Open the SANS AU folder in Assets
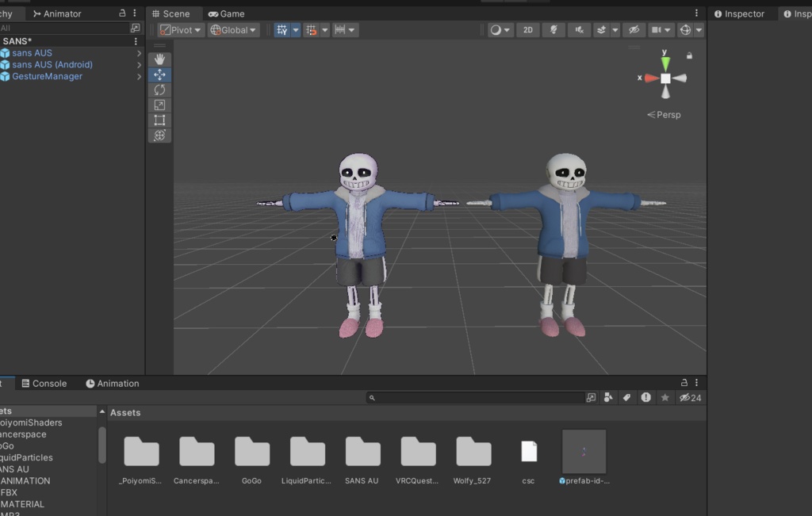 (x=362, y=449)
